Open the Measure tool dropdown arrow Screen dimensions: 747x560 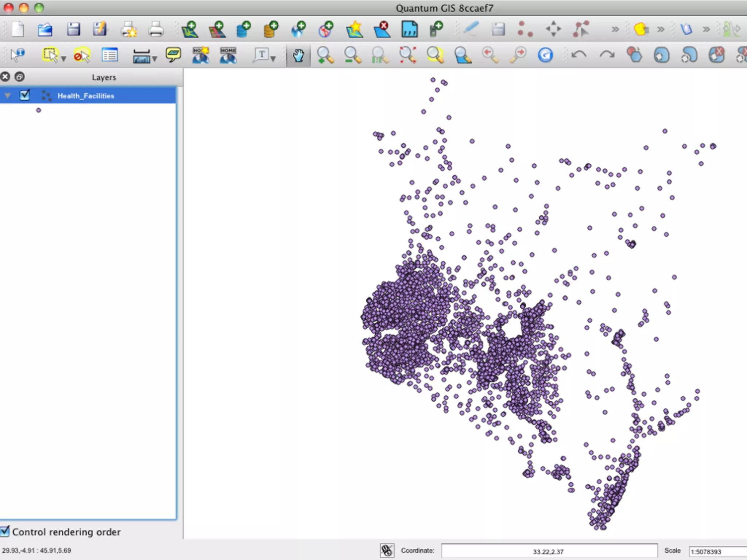tap(155, 59)
